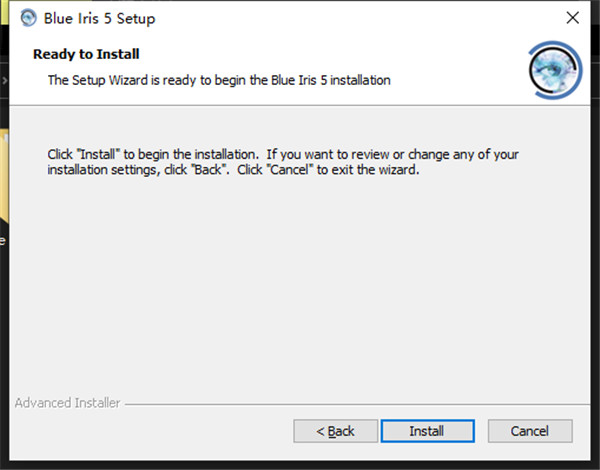600x470 pixels.
Task: Click the "Setup Wizard is ready" subtitle text
Action: [219, 79]
